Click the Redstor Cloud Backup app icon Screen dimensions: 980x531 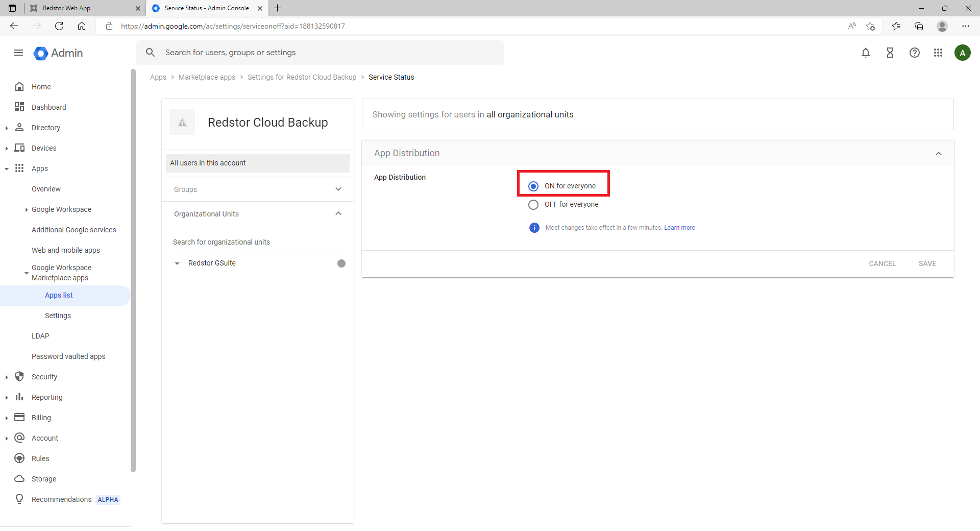(182, 122)
